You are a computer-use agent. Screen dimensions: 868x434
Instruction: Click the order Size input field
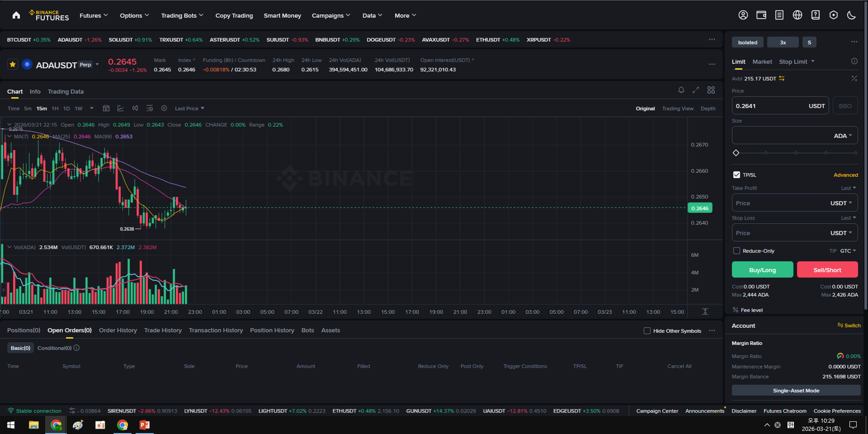pyautogui.click(x=794, y=136)
